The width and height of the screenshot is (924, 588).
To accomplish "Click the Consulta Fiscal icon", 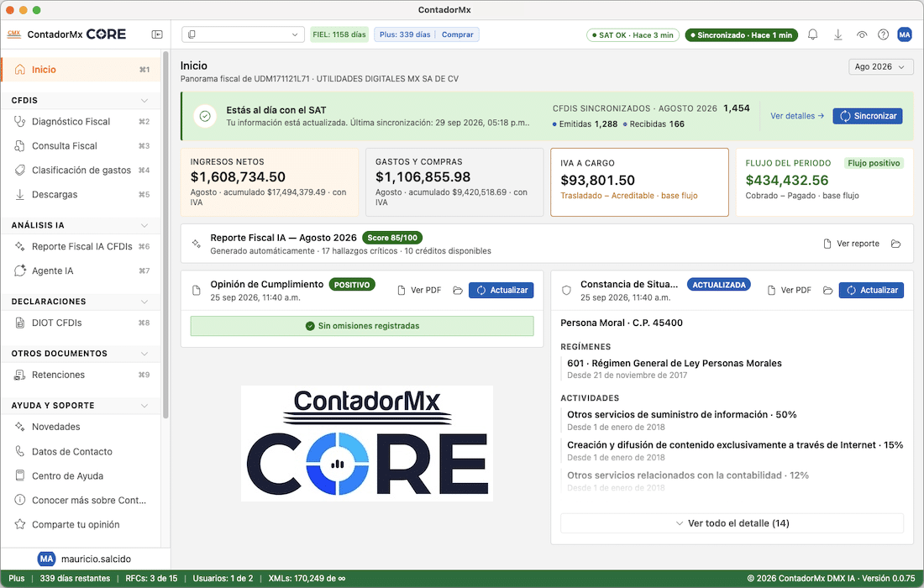I will 20,145.
